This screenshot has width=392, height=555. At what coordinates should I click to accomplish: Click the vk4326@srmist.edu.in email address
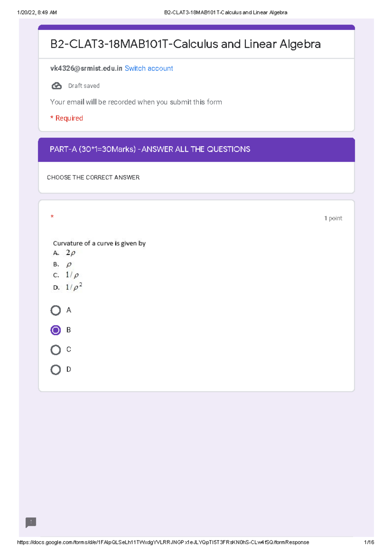point(86,68)
